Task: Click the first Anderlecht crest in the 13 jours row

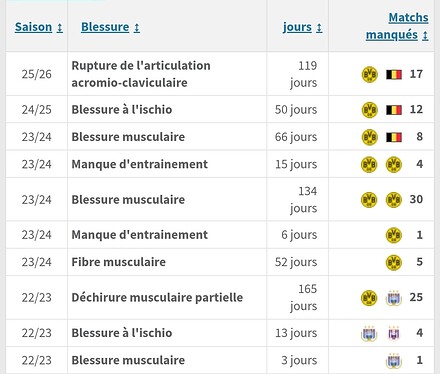Action: click(369, 333)
